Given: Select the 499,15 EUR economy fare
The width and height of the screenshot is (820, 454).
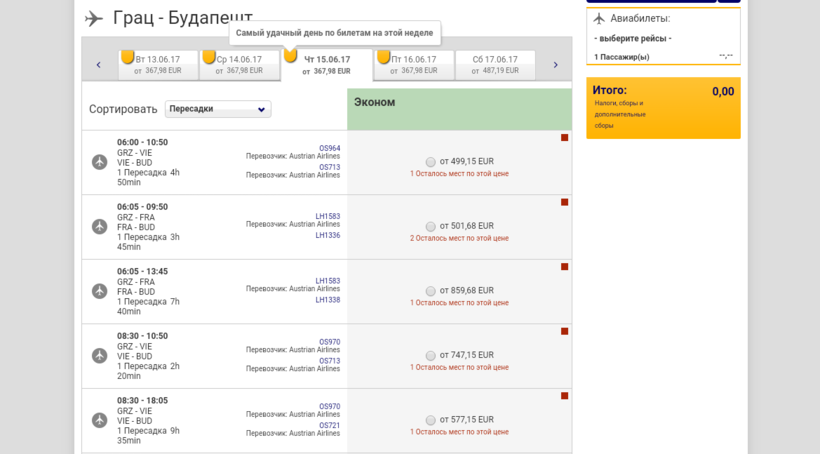Looking at the screenshot, I should coord(431,162).
